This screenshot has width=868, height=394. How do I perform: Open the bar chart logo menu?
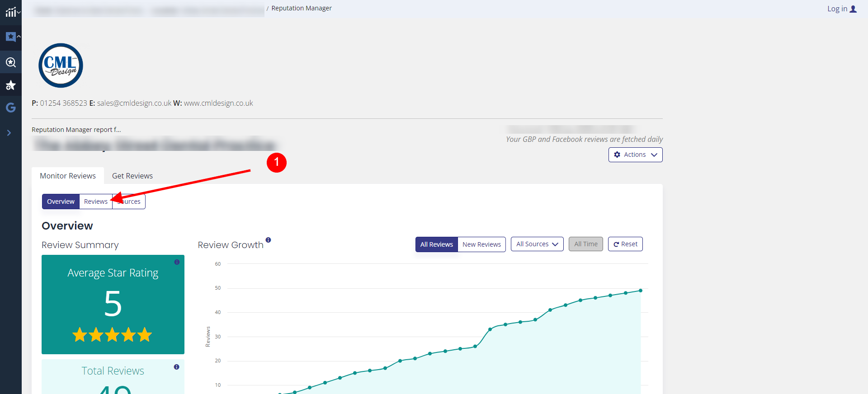[x=12, y=12]
